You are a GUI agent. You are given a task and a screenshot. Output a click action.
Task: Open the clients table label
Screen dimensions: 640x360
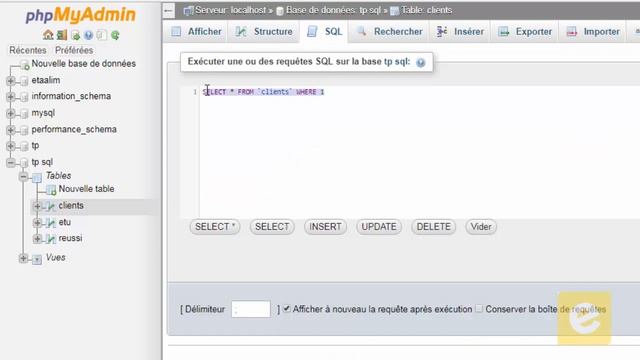tap(71, 206)
